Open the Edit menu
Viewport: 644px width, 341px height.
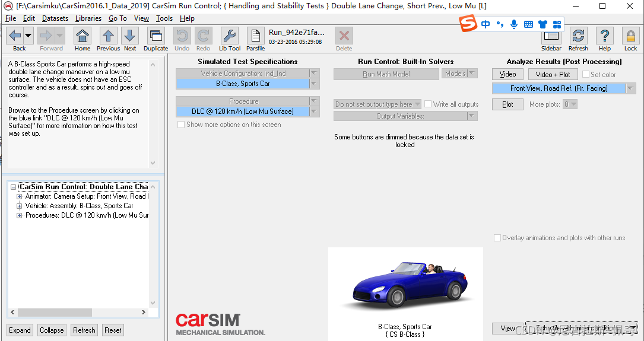click(28, 18)
